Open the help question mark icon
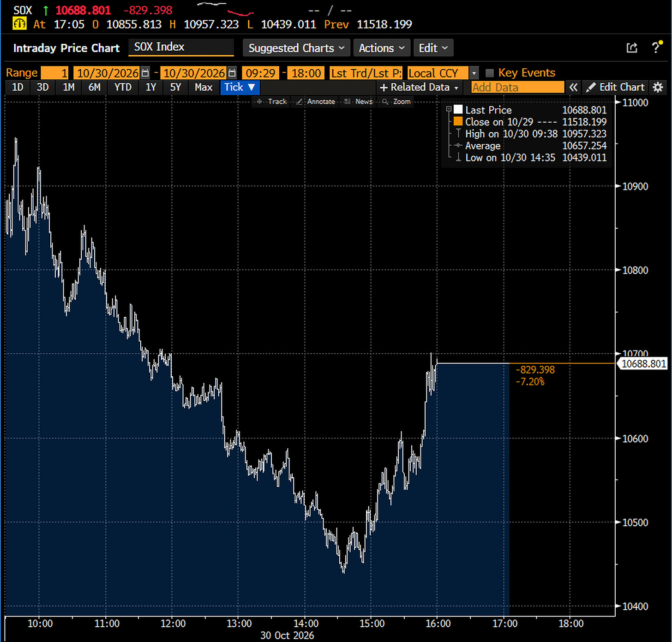The image size is (672, 642). point(656,47)
